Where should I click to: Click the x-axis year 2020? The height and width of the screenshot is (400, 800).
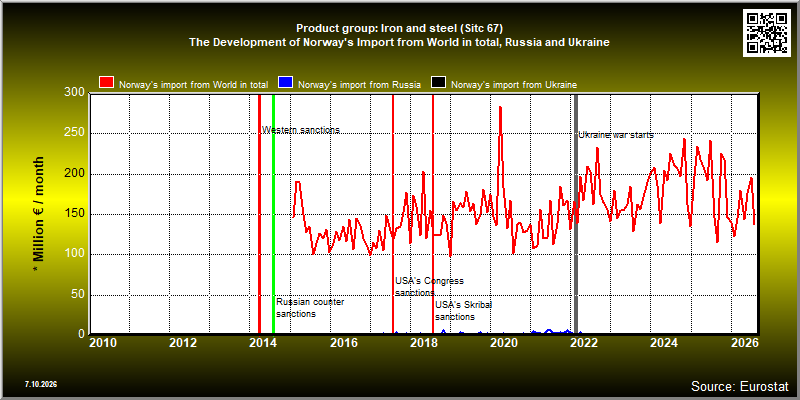(x=504, y=343)
